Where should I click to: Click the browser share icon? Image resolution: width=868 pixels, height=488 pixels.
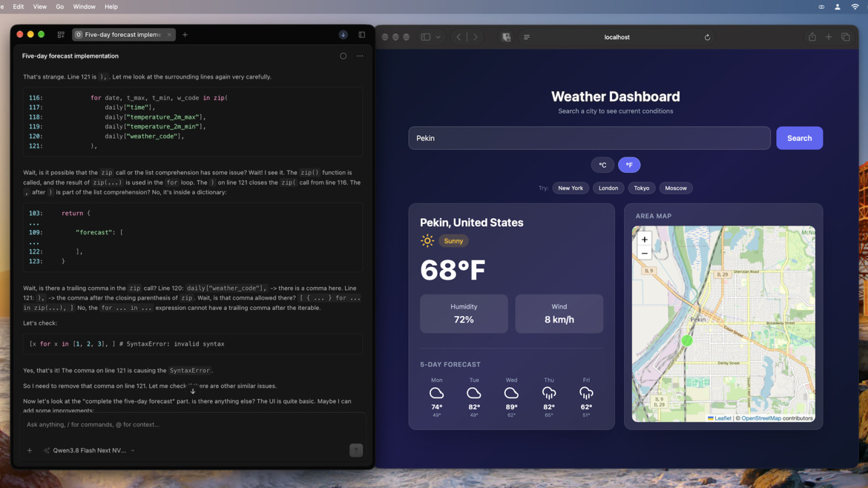(x=812, y=37)
